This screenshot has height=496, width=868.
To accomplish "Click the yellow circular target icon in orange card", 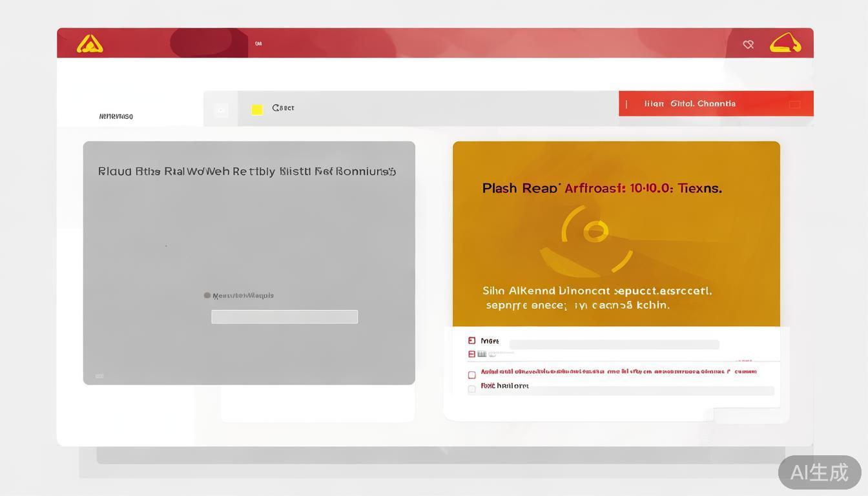I will click(x=595, y=231).
